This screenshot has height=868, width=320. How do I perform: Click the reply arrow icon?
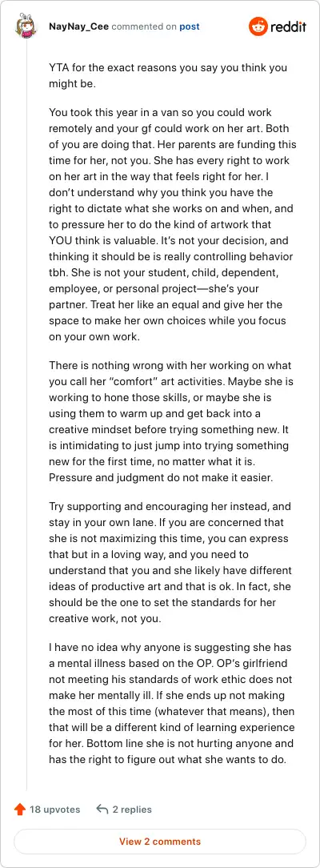(102, 810)
